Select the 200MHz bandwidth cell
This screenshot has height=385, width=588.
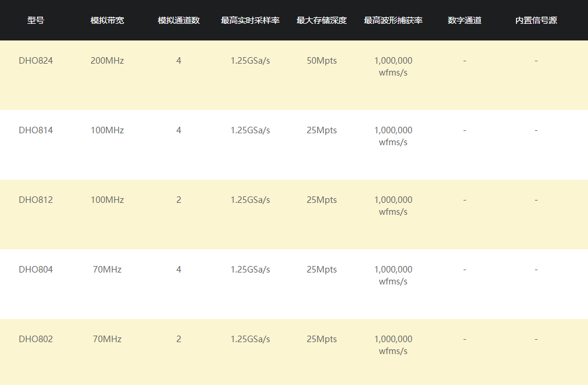coord(107,61)
